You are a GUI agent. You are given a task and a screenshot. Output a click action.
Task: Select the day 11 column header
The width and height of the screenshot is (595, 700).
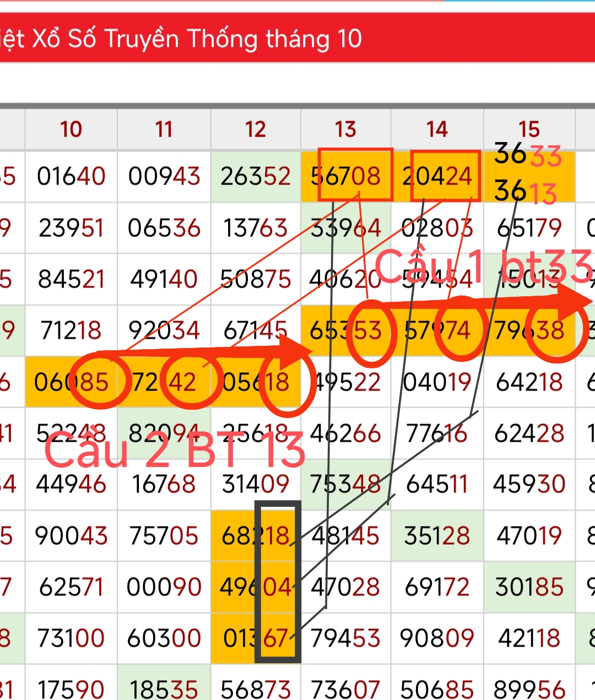tap(164, 129)
